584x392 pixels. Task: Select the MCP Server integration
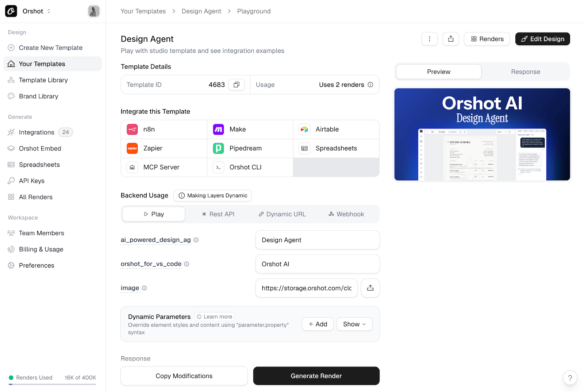[161, 167]
